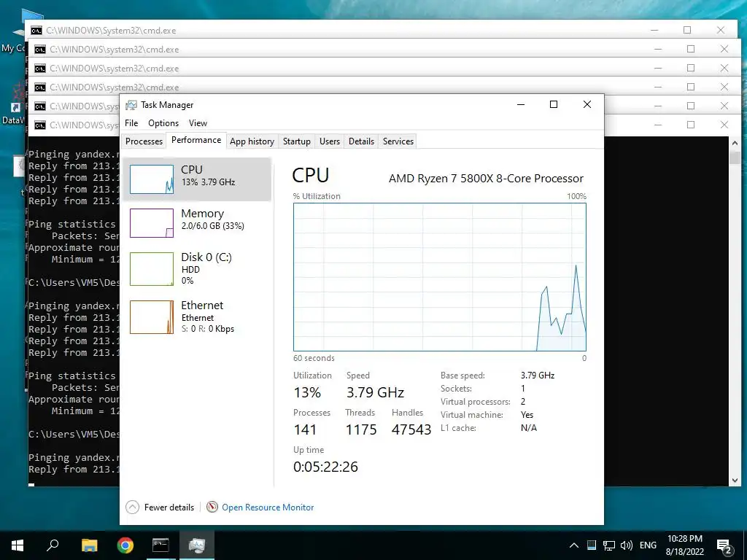The height and width of the screenshot is (560, 747).
Task: Select the CPU performance graph thumbnail
Action: coord(152,179)
